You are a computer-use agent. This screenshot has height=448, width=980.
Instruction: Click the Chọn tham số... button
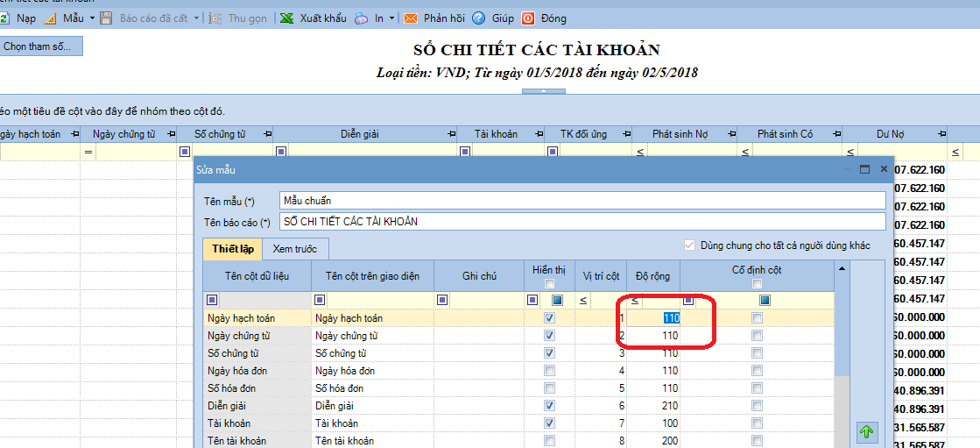click(x=41, y=46)
